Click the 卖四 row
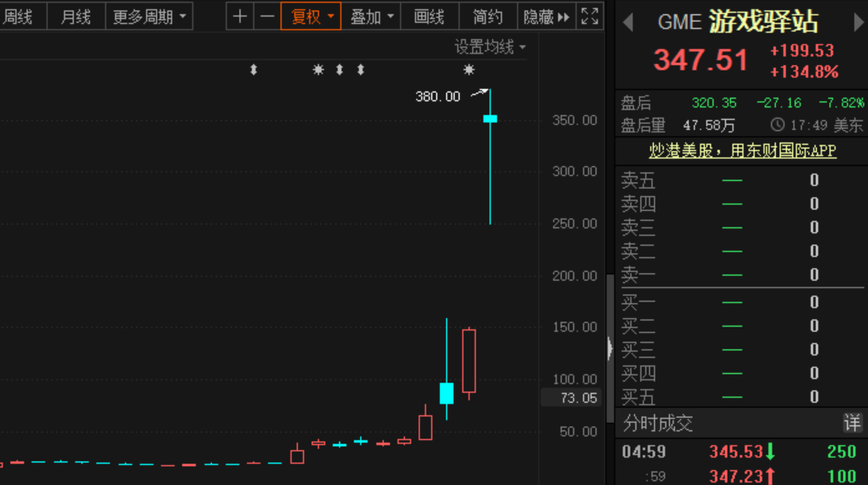This screenshot has height=485, width=868. [x=742, y=204]
